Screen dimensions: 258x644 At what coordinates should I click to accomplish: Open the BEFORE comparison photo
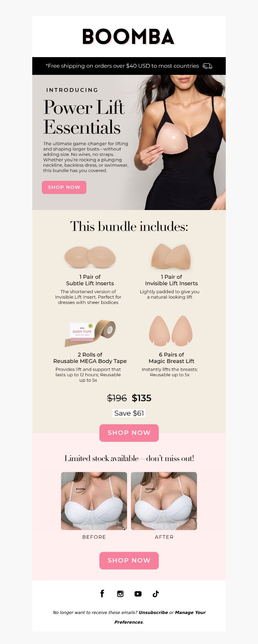94,501
